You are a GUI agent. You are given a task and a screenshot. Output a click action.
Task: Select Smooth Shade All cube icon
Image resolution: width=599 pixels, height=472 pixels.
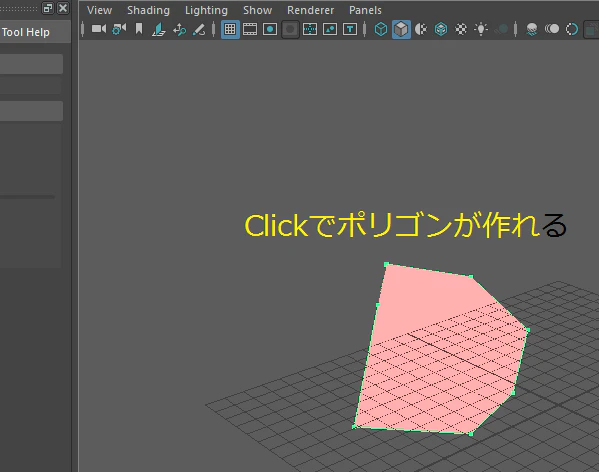coord(401,29)
